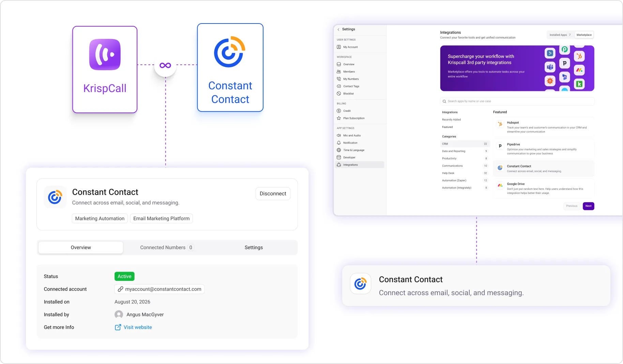The width and height of the screenshot is (623, 364).
Task: Click the KrispCall purple logo icon
Action: coord(105,55)
